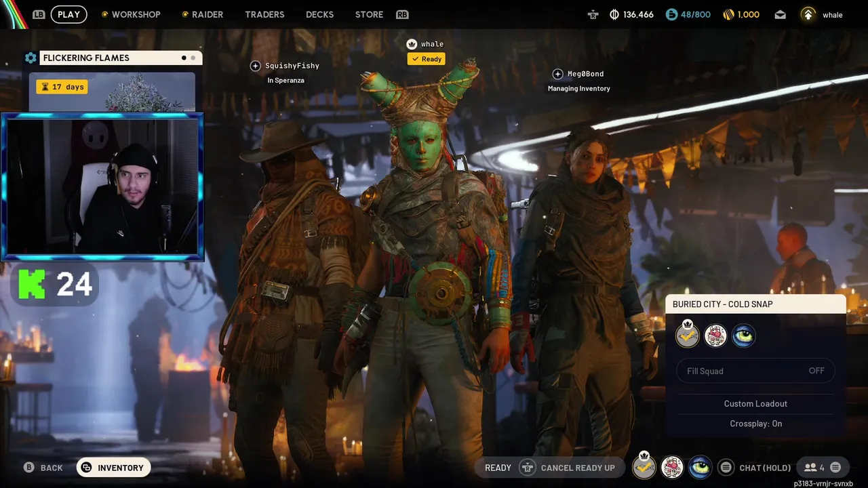Click the RB bumper icon
Viewport: 868px width, 488px height.
[402, 14]
